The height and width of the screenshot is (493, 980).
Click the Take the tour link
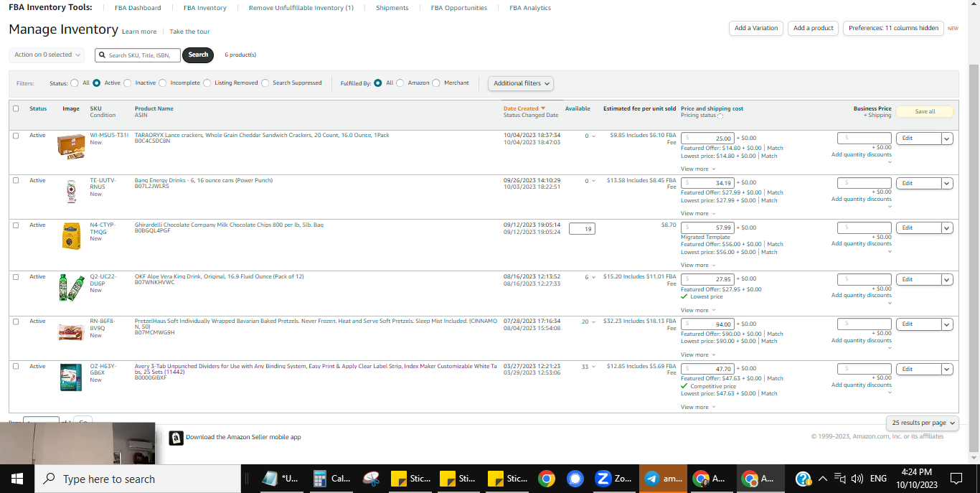(x=189, y=32)
